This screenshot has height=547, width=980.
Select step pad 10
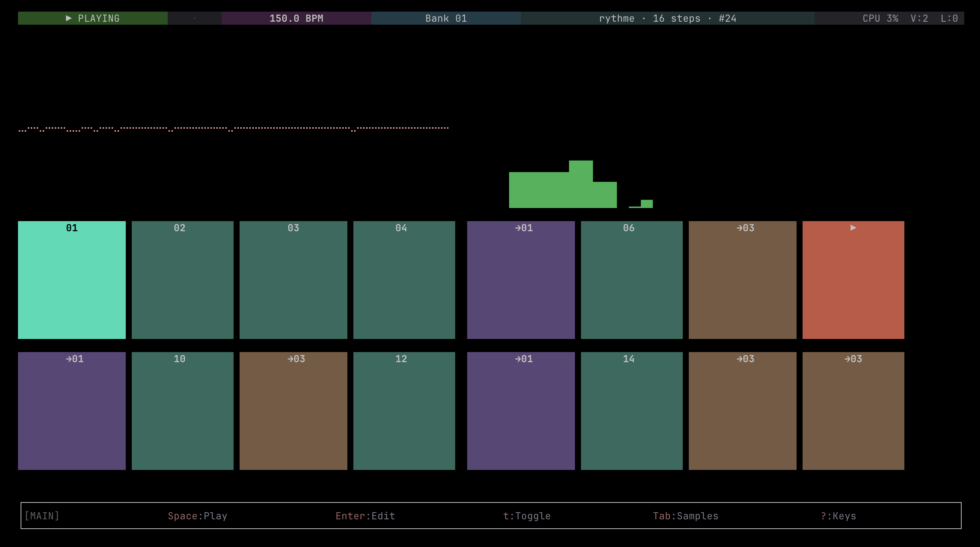[182, 410]
